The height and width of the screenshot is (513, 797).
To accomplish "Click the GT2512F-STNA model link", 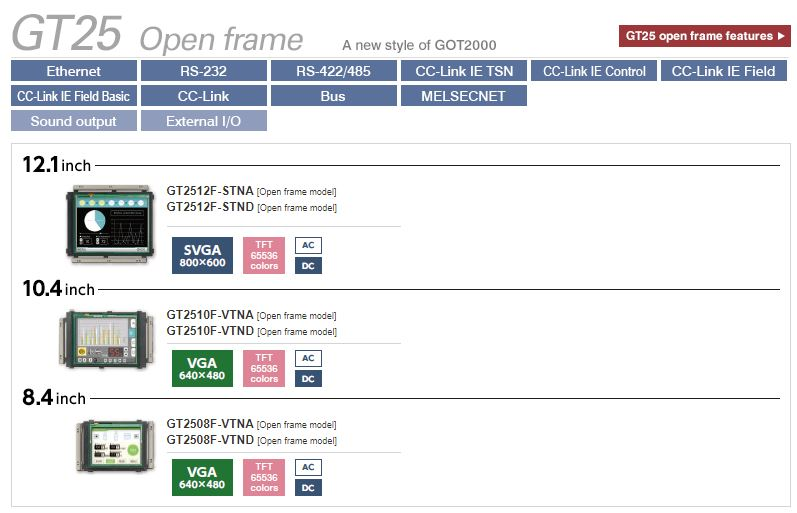I will tap(210, 191).
